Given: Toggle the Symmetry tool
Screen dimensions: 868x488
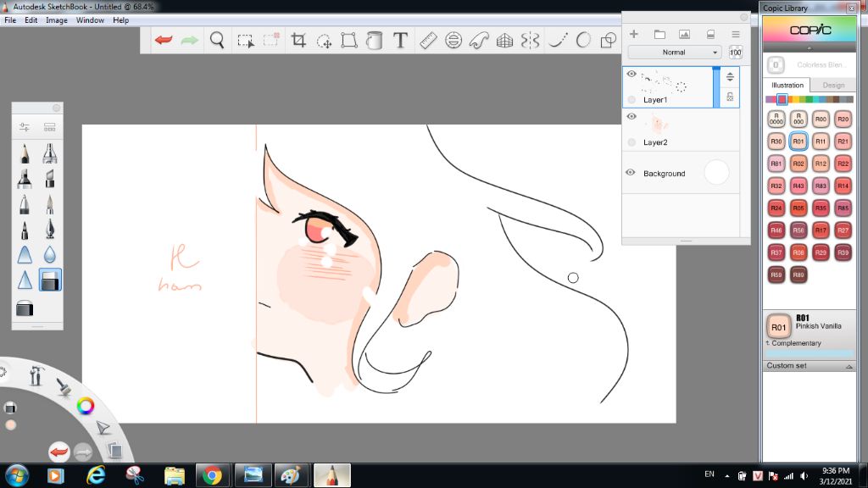Looking at the screenshot, I should point(530,40).
